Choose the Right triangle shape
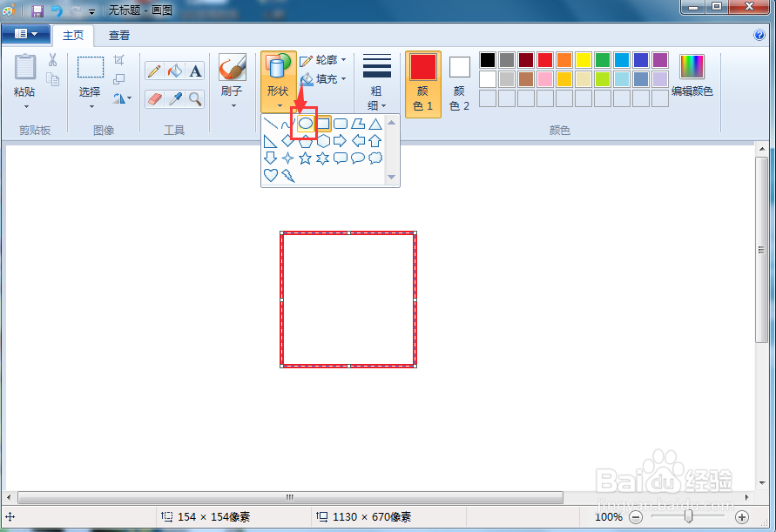The width and height of the screenshot is (776, 532). click(270, 142)
